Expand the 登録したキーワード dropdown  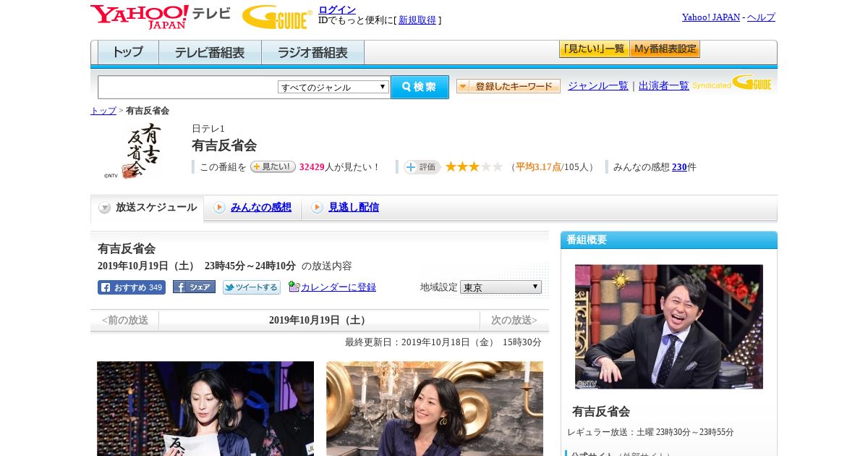508,86
